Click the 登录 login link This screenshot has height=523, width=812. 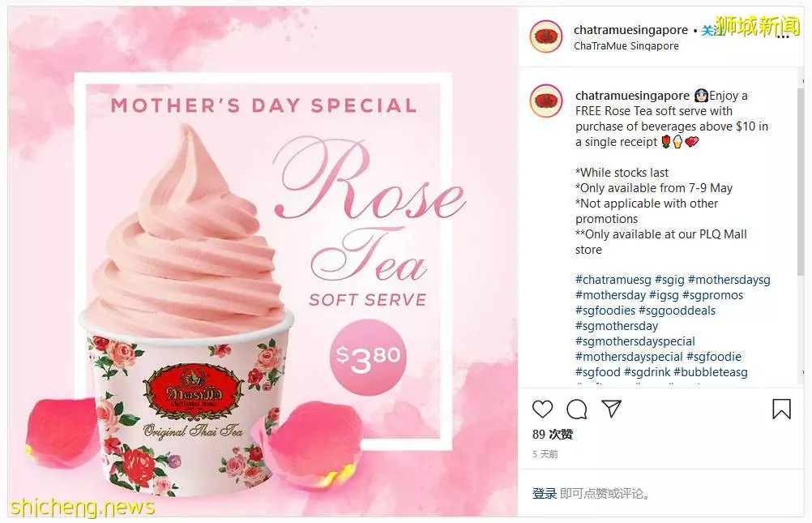[x=545, y=494]
